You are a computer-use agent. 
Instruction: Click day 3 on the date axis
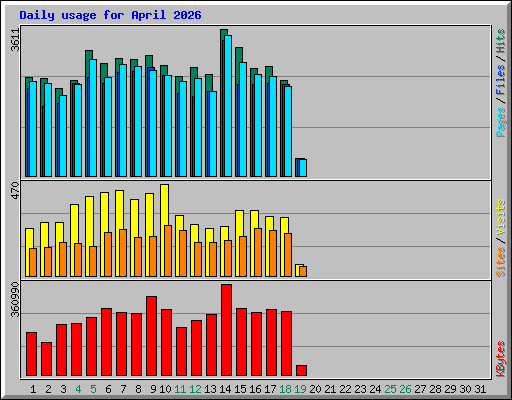click(x=63, y=389)
